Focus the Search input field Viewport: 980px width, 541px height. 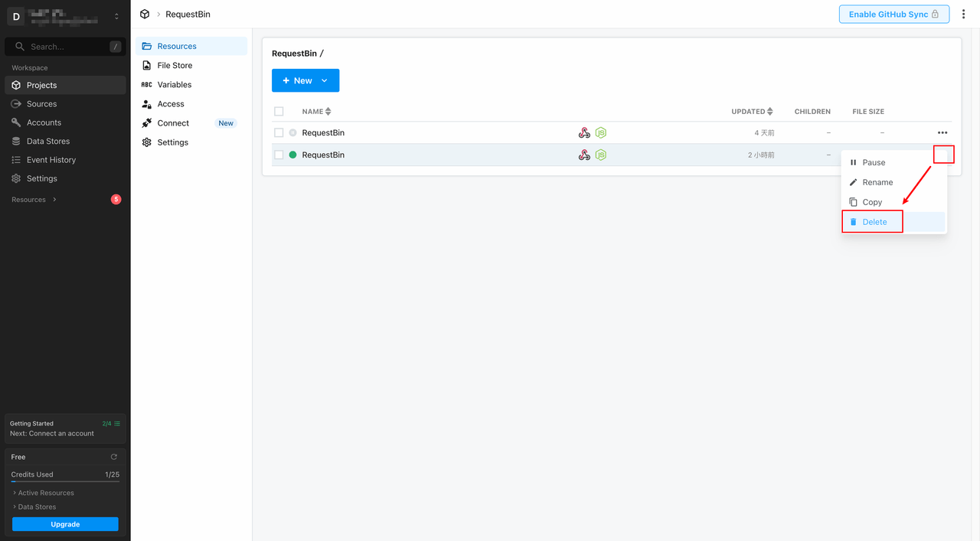pos(65,47)
